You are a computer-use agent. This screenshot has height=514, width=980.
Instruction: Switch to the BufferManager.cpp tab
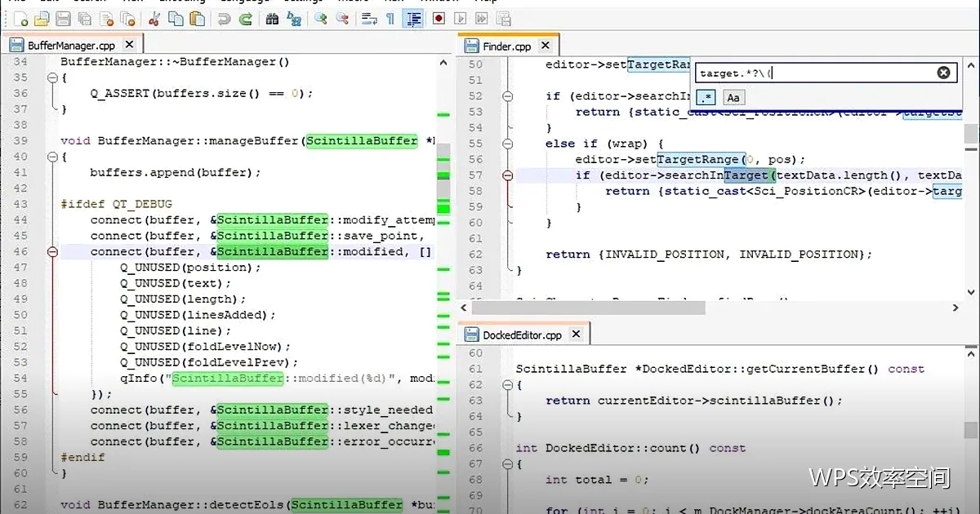pos(71,46)
